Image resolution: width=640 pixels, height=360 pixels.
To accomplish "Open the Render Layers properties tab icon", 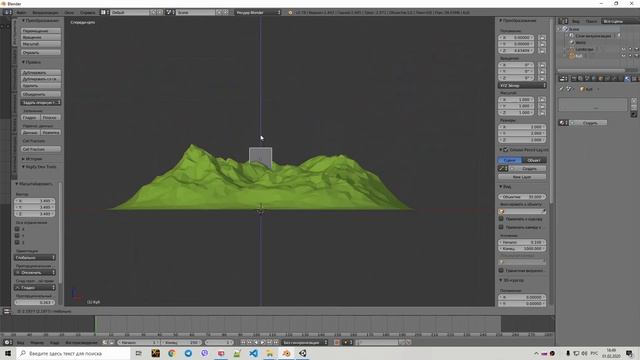I will coord(580,78).
